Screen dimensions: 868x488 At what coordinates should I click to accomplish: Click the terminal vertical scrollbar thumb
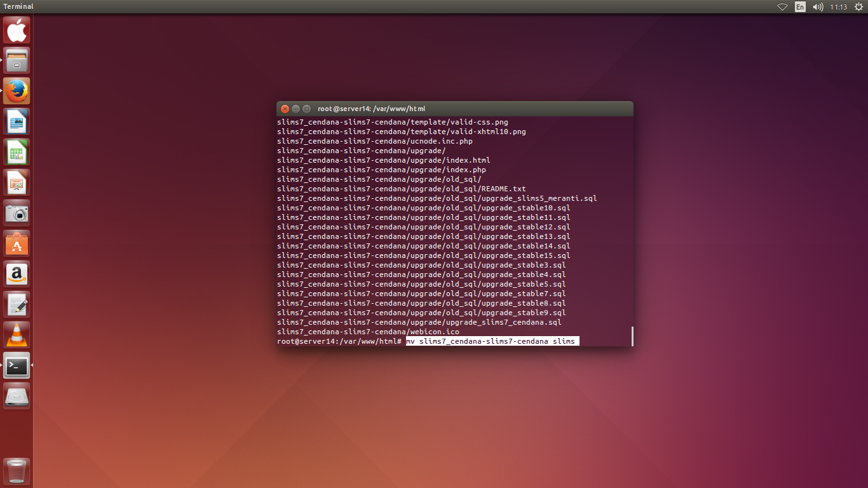coord(632,336)
